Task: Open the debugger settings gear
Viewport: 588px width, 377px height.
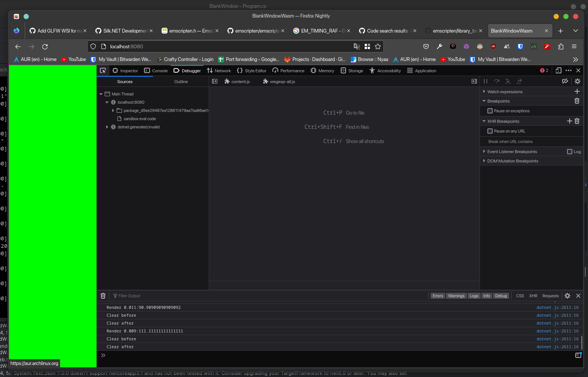Action: (x=578, y=81)
